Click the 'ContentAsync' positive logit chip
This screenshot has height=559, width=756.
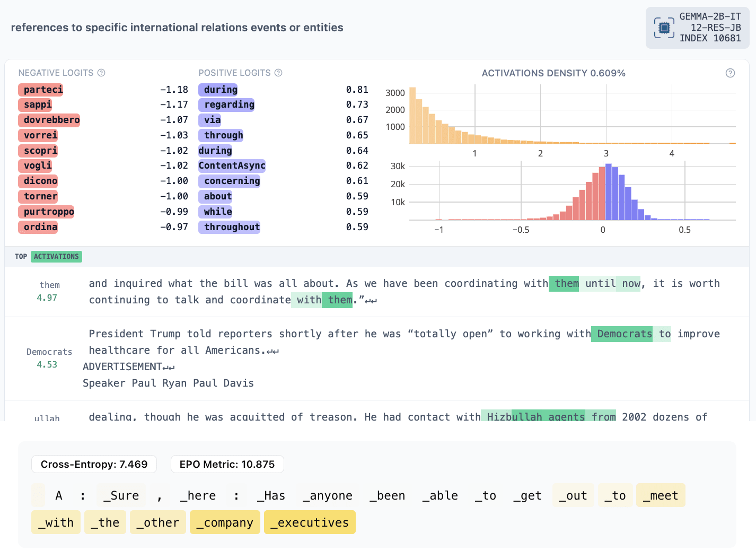point(232,165)
